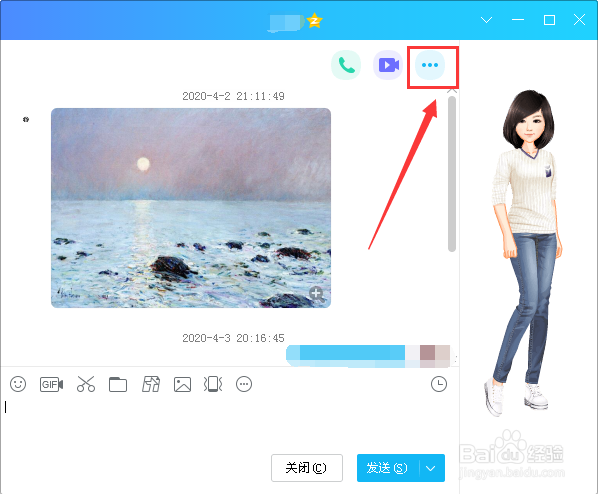This screenshot has width=598, height=494.
Task: Close the chat window with the X
Action: (579, 20)
